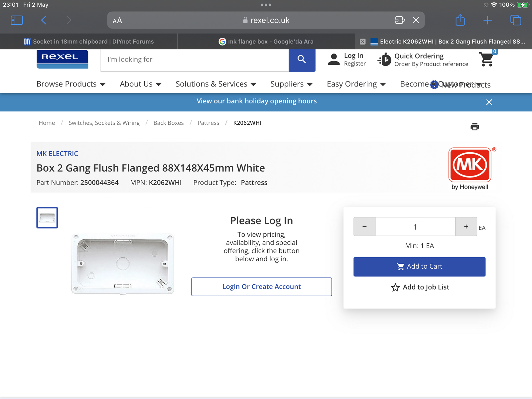Show all open tabs overview

(515, 20)
